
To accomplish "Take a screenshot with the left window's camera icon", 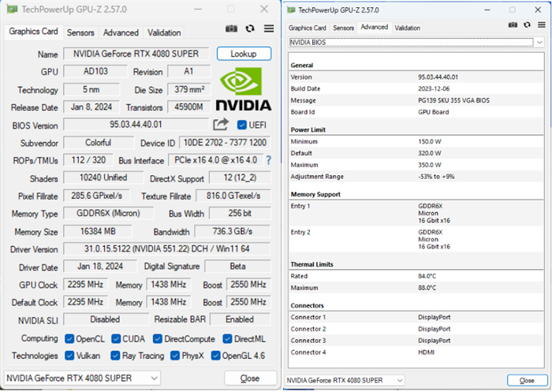I will (x=231, y=28).
